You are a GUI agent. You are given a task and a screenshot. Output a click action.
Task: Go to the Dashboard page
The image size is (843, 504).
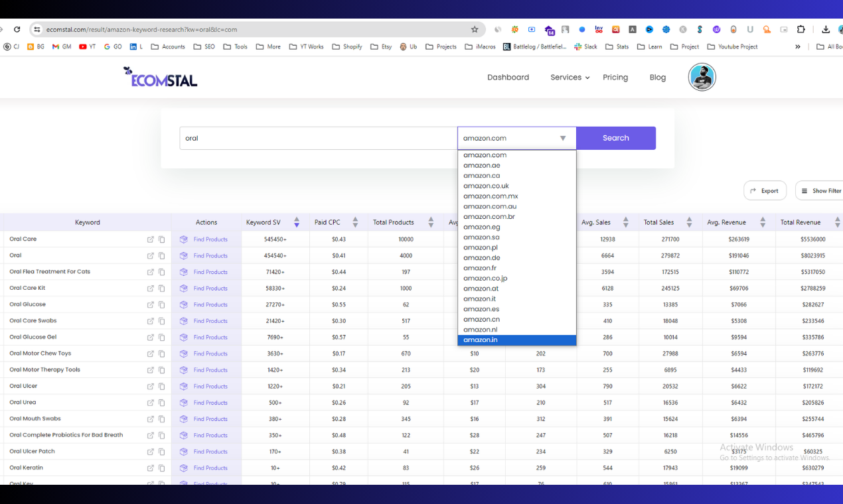pos(508,78)
